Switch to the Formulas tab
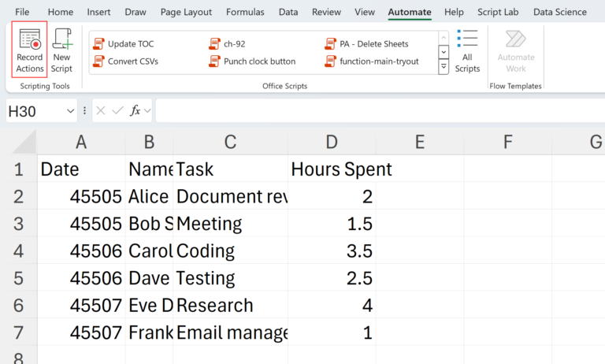Viewport: 605px width, 364px height. 245,12
